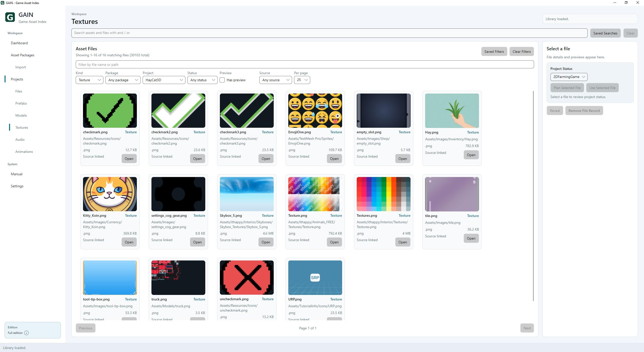Click the GAIN logo icon

pos(10,17)
